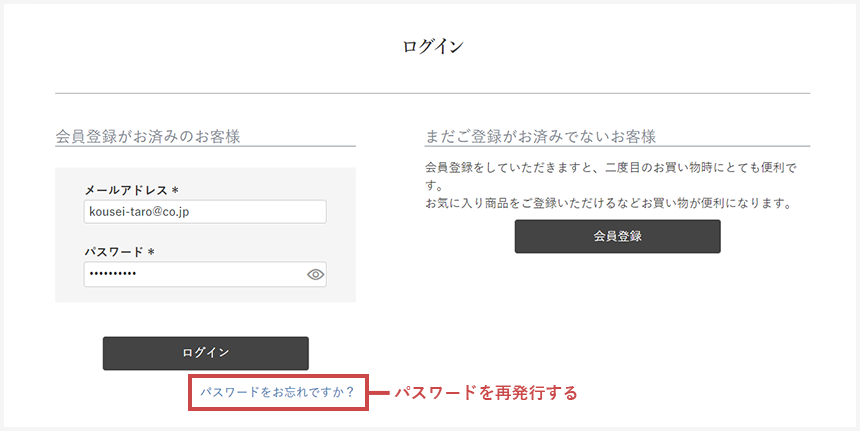The height and width of the screenshot is (431, 860).
Task: Click the 会員登録 button
Action: (x=617, y=237)
